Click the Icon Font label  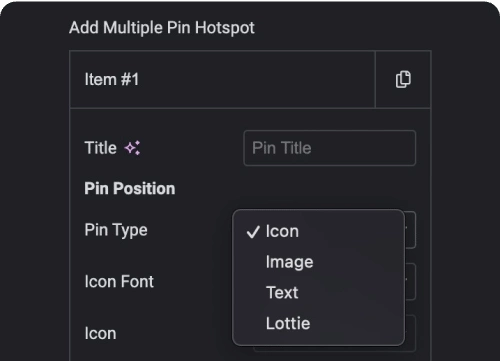(119, 282)
